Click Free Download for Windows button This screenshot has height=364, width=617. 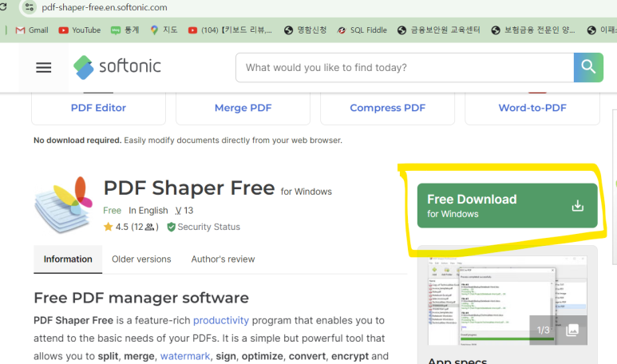507,205
